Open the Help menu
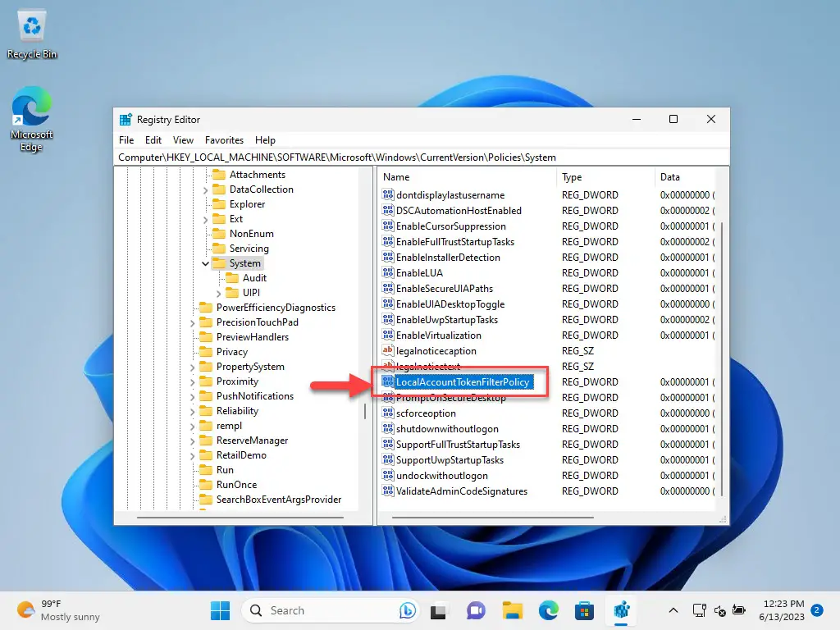This screenshot has height=630, width=840. click(265, 139)
